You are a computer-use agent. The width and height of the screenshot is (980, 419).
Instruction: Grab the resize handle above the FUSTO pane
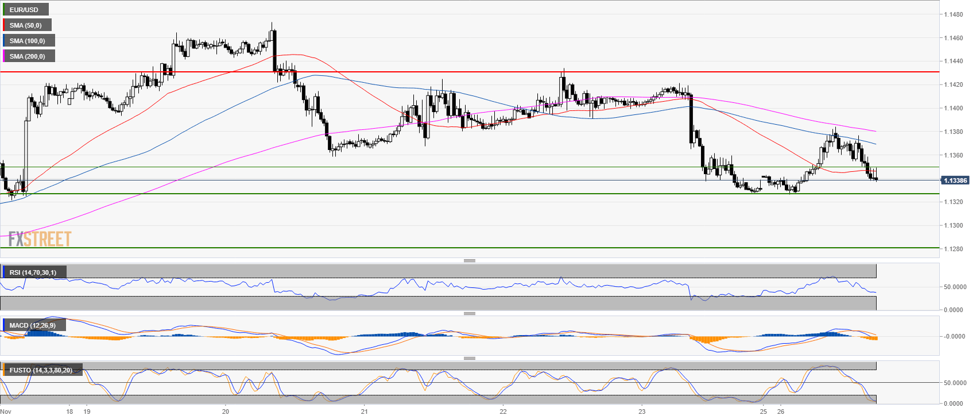pyautogui.click(x=469, y=359)
